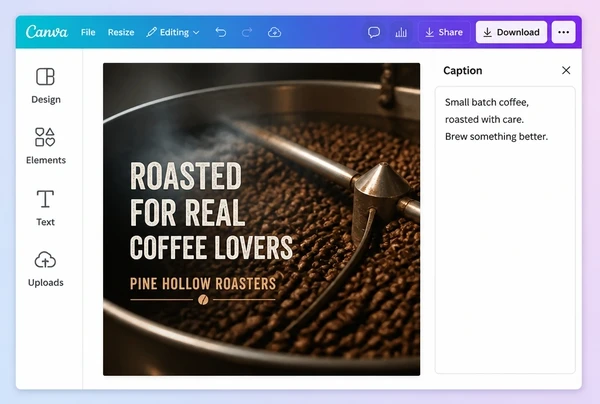This screenshot has width=600, height=404.
Task: Expand the Editing mode dropdown
Action: pos(173,32)
